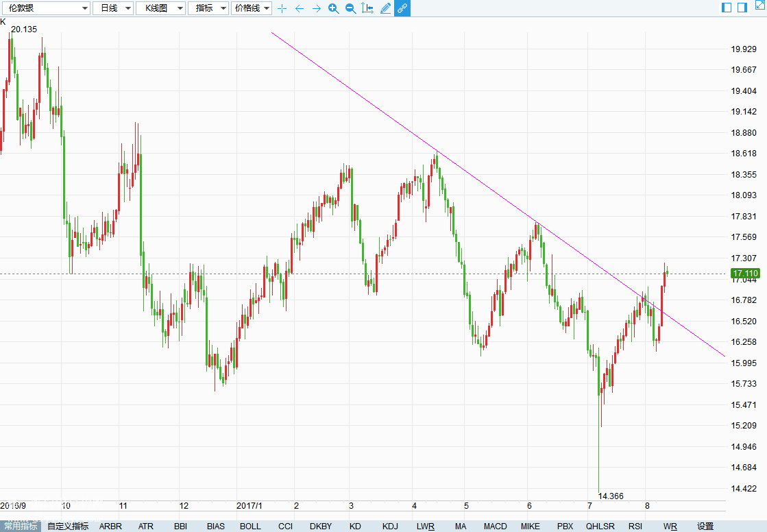Shift chart right with right arrow

[x=317, y=8]
